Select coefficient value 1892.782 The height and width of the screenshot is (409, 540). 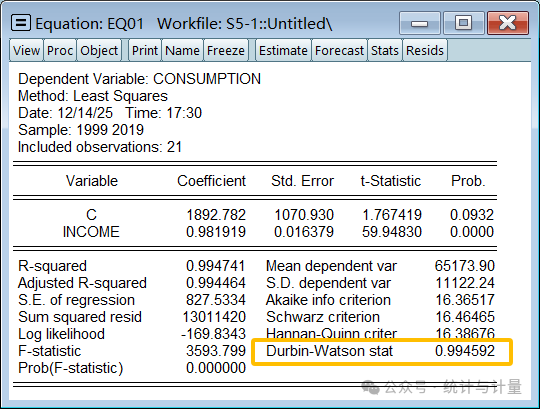click(216, 215)
